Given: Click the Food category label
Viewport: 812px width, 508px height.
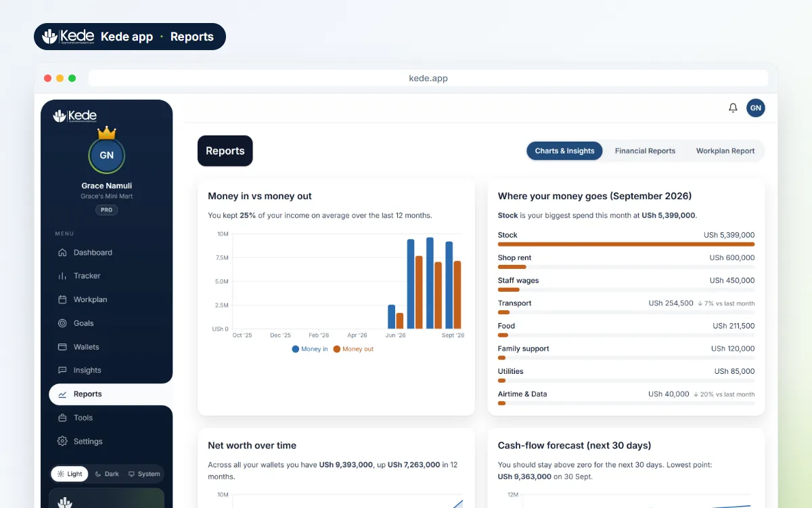Looking at the screenshot, I should click(x=506, y=326).
